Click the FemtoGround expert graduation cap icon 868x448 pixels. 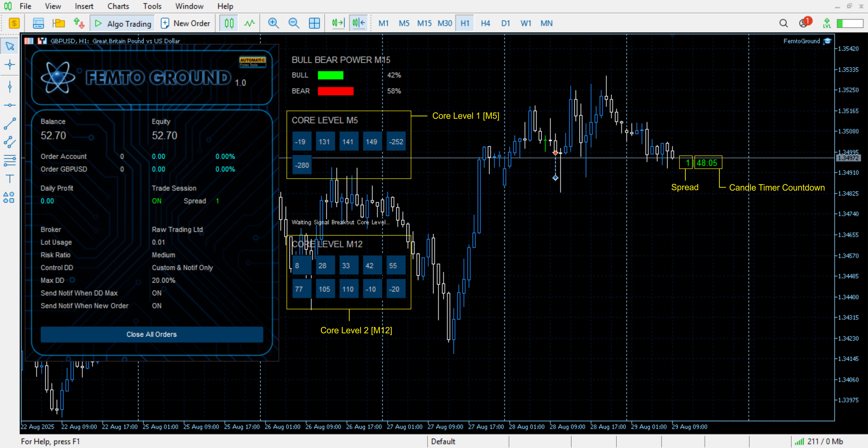[x=828, y=41]
